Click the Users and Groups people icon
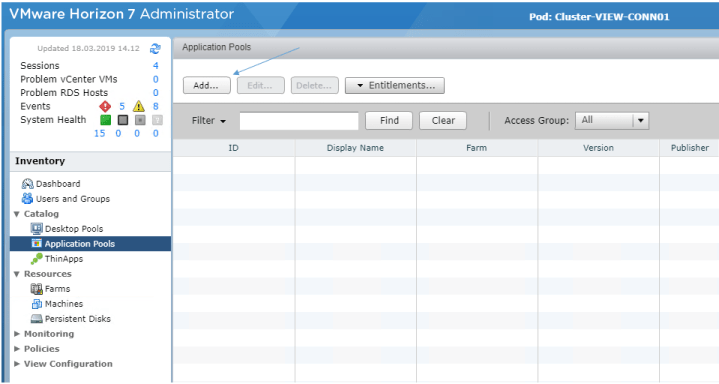719x384 pixels. tap(28, 199)
